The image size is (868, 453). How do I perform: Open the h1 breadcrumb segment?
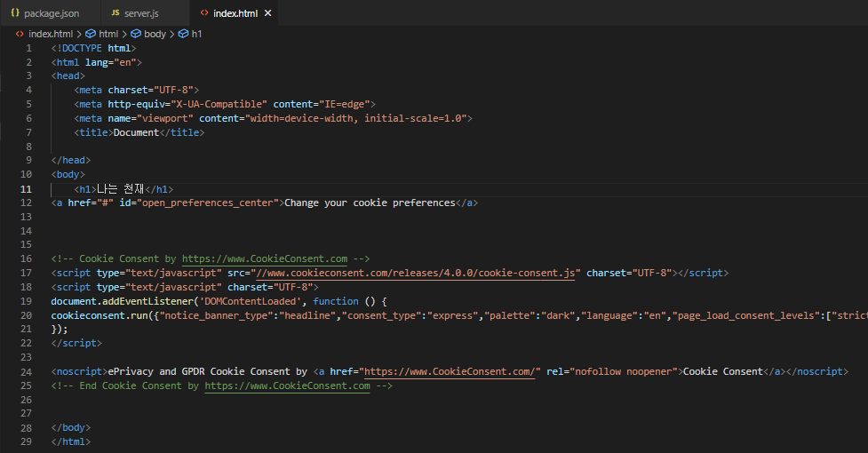point(196,34)
